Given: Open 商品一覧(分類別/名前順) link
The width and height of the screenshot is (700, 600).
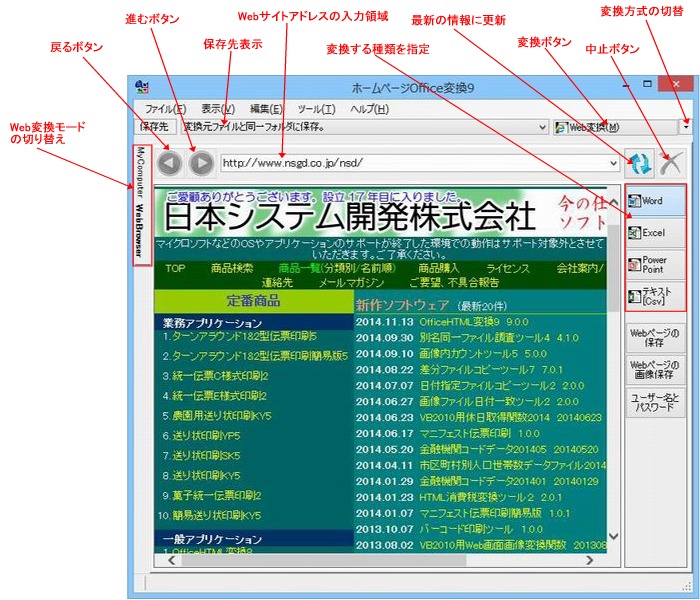Looking at the screenshot, I should (337, 268).
